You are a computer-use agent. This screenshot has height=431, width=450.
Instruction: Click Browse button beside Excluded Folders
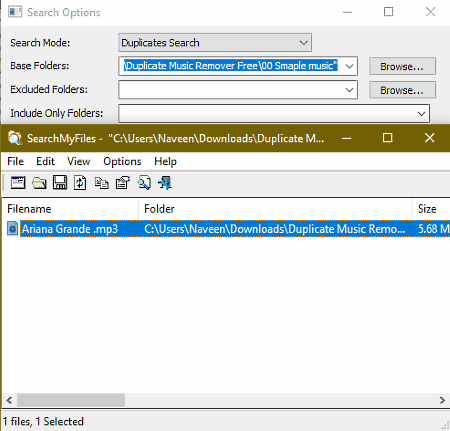click(x=402, y=90)
